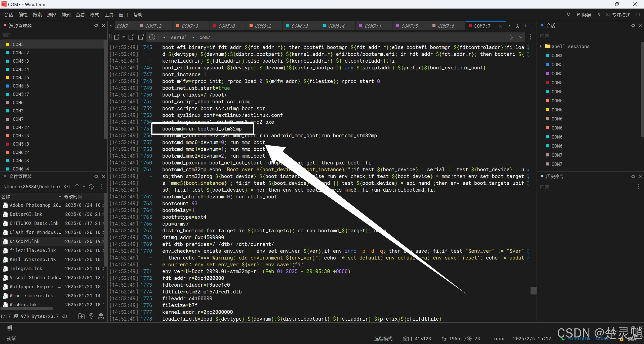This screenshot has height=344, width=644.
Task: Click the 行 1965 字符 28 status indicator
Action: point(461,338)
